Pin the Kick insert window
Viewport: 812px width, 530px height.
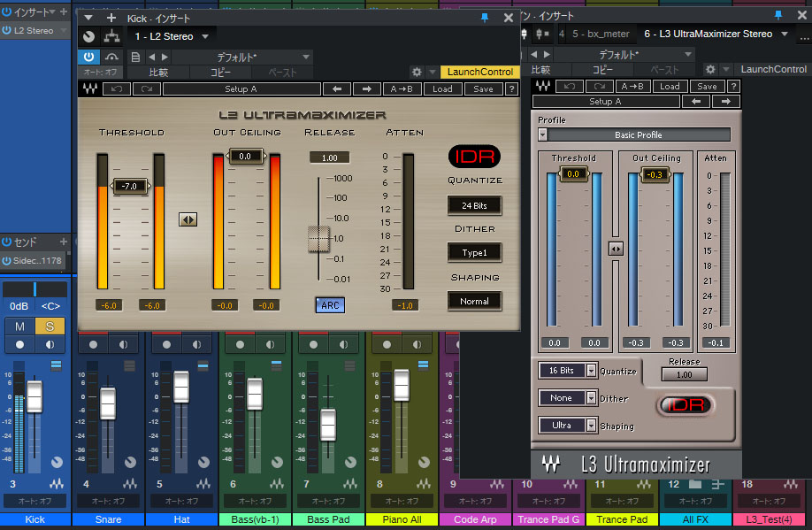pyautogui.click(x=484, y=18)
